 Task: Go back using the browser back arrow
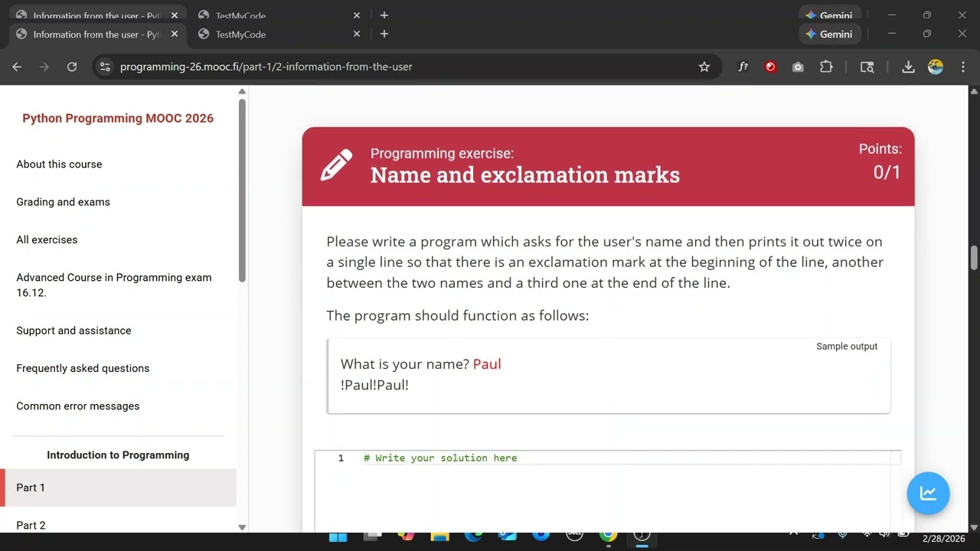click(x=17, y=67)
